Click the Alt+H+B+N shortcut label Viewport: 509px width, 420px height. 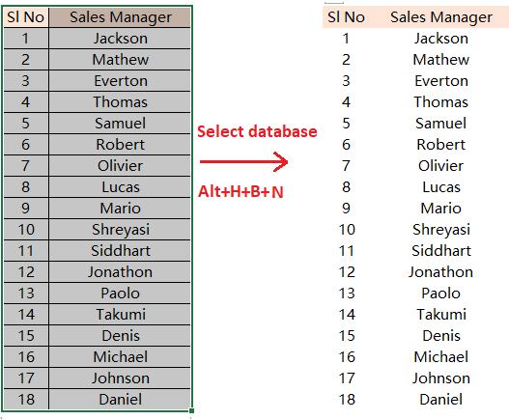(x=240, y=191)
